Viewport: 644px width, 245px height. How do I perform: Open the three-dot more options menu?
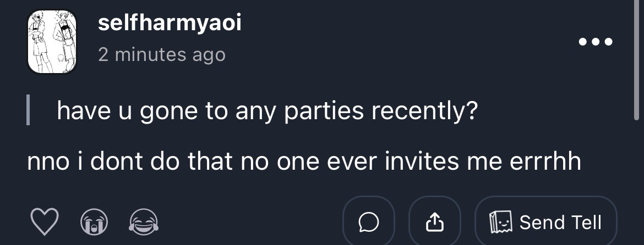point(596,42)
